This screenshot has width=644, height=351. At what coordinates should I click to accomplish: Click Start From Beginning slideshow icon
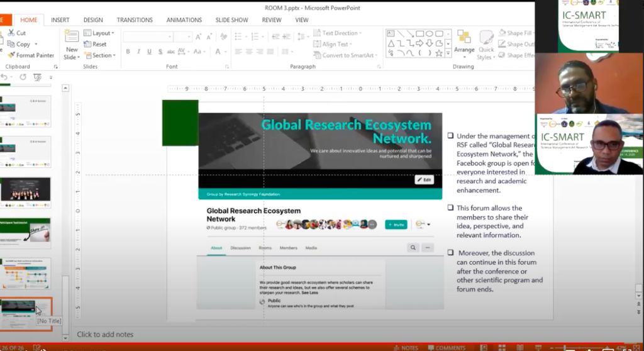[x=37, y=77]
